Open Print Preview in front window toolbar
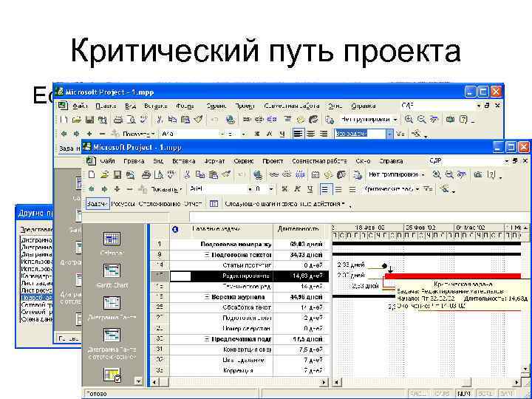The width and height of the screenshot is (532, 399). (x=159, y=174)
